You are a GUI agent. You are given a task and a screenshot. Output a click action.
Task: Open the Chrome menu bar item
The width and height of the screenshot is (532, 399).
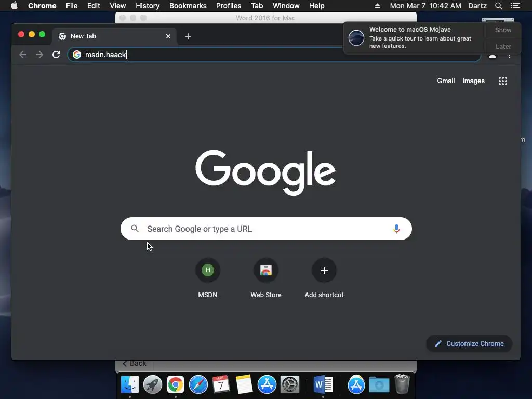coord(42,6)
